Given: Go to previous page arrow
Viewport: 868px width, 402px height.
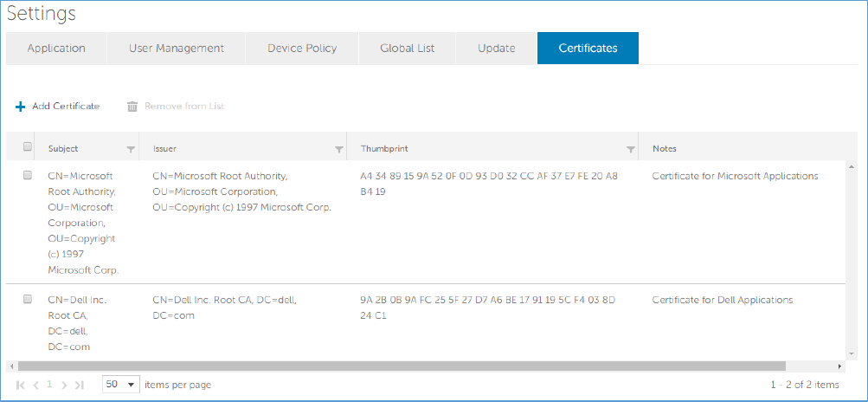Looking at the screenshot, I should pyautogui.click(x=35, y=385).
